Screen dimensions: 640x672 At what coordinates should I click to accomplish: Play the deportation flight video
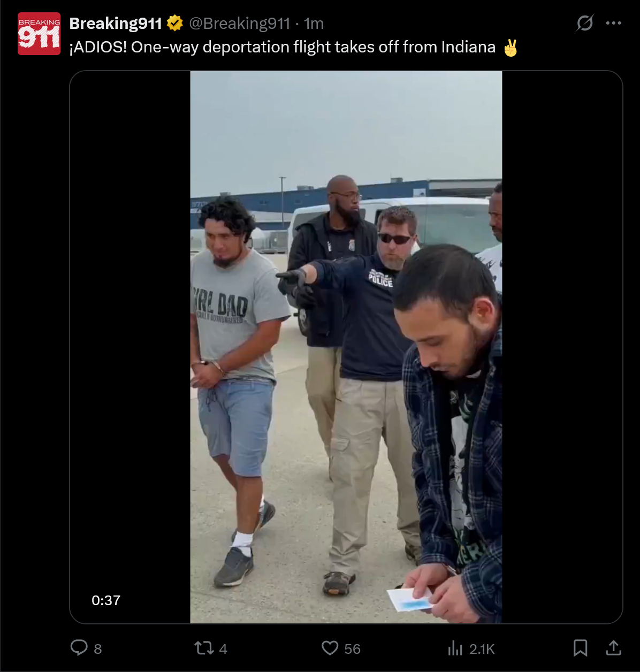point(346,347)
